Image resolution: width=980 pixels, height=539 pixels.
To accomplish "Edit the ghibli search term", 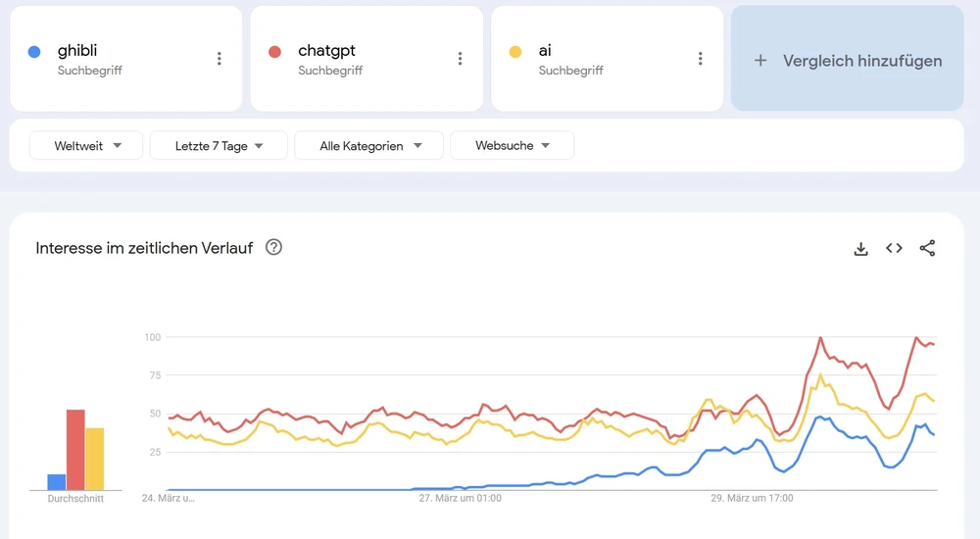I will click(77, 51).
